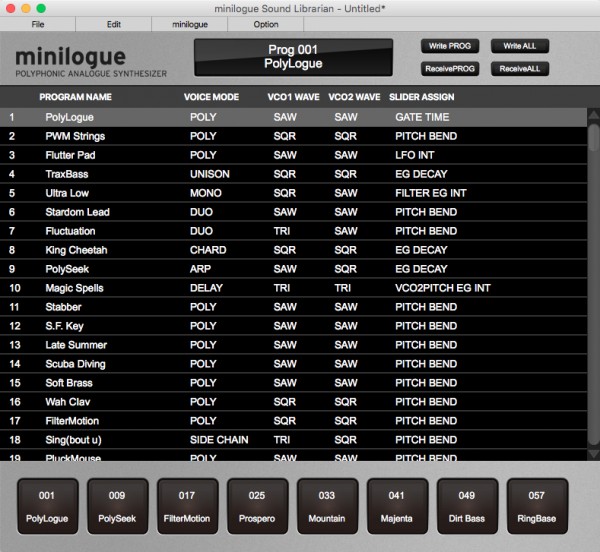Click UNISON voice mode of TraxBass
600x552 pixels.
[x=210, y=174]
